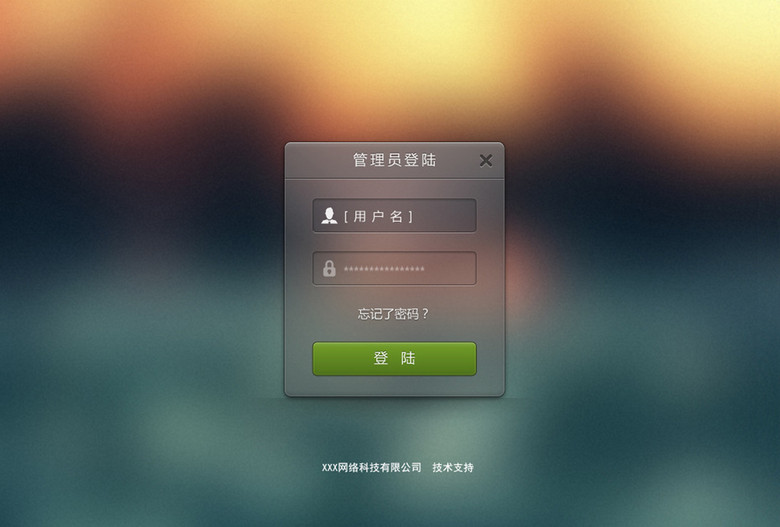This screenshot has height=527, width=780.
Task: Click the 陆 character on the green button
Action: [x=408, y=358]
